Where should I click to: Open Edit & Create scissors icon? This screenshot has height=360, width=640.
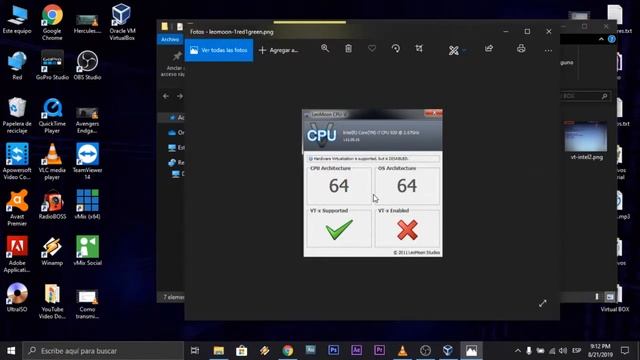[x=453, y=50]
